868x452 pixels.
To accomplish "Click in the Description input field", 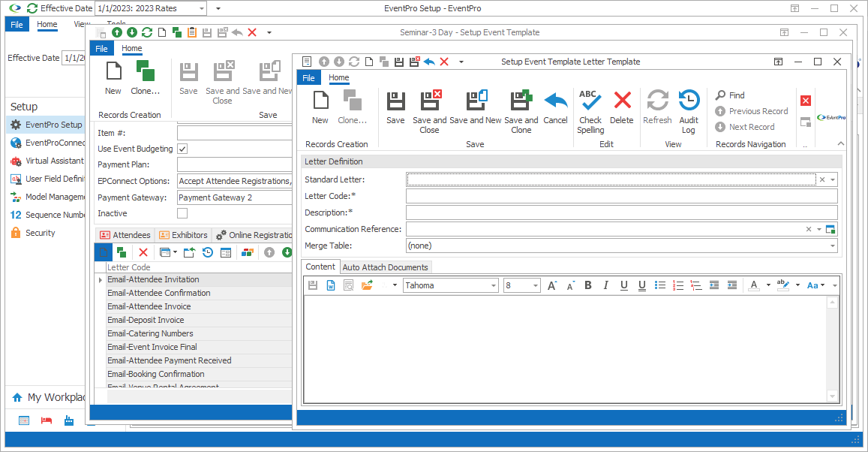I will coord(621,212).
